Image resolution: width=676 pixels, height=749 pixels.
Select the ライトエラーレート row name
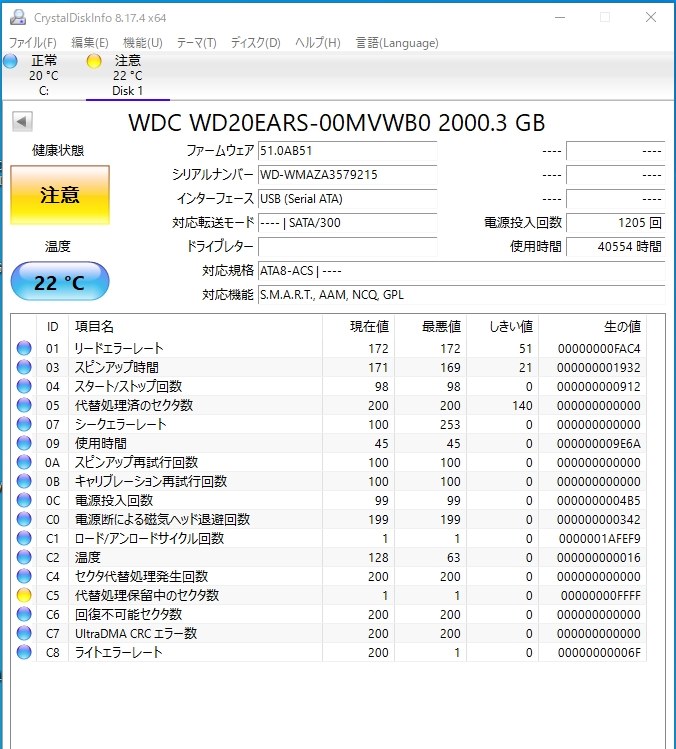pyautogui.click(x=118, y=652)
